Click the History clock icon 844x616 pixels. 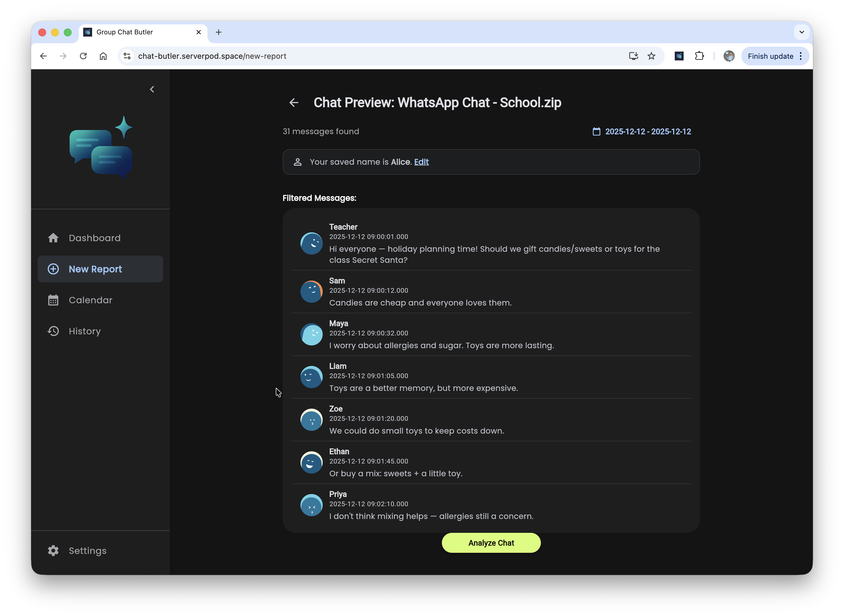(53, 331)
